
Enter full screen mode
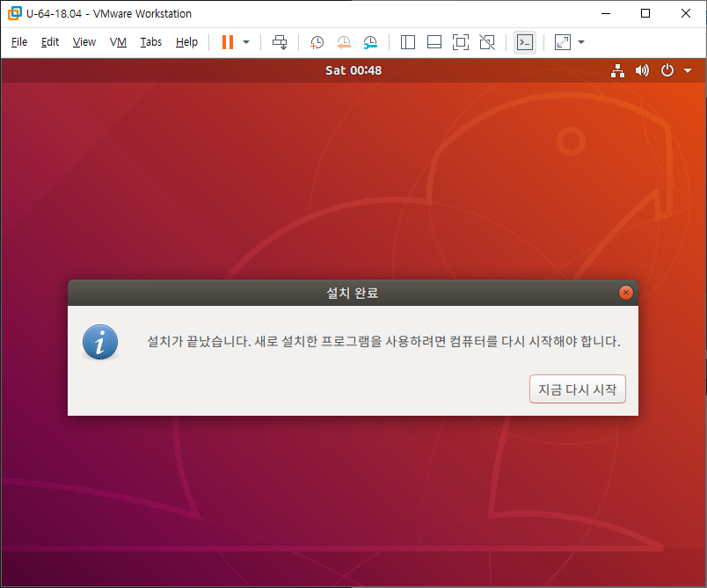tap(461, 42)
